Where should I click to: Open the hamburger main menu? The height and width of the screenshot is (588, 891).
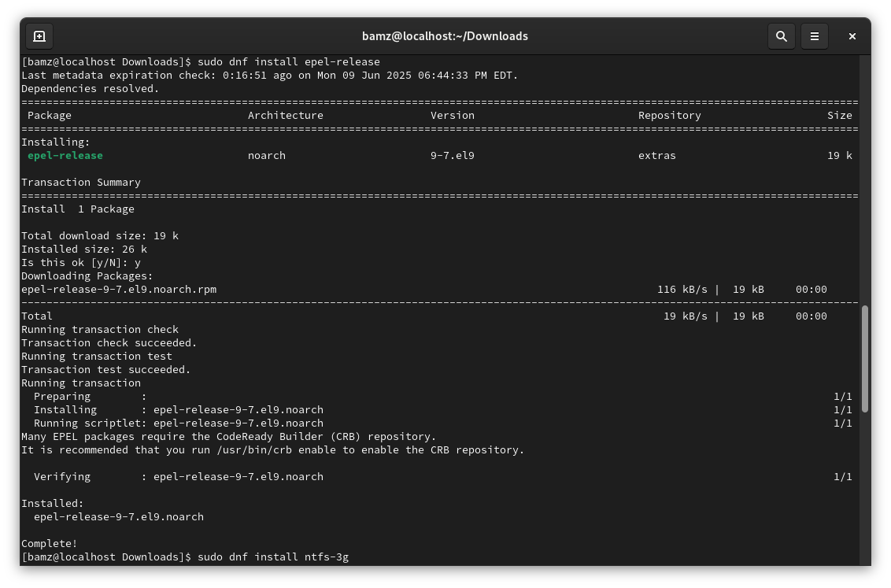click(x=815, y=36)
